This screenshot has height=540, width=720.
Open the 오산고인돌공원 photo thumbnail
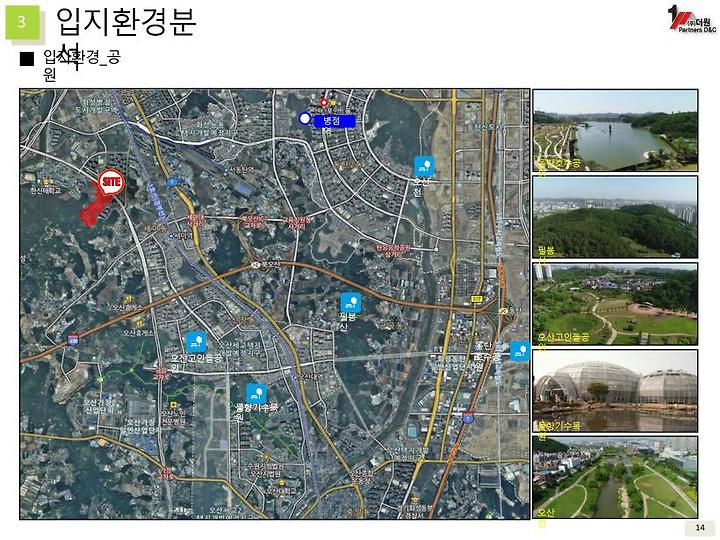click(615, 304)
